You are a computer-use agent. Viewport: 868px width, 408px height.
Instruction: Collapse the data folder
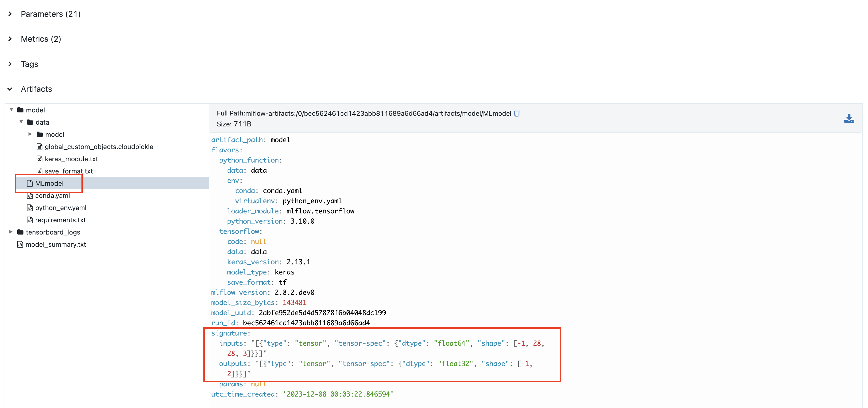pos(21,122)
